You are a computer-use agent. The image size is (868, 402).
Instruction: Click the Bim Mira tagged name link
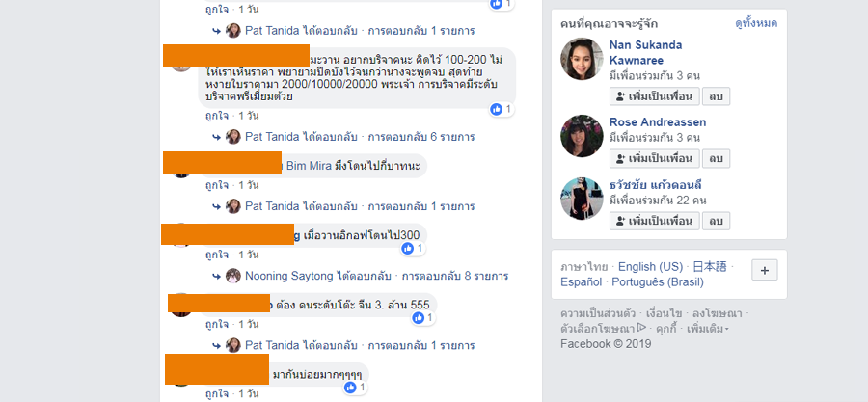309,166
